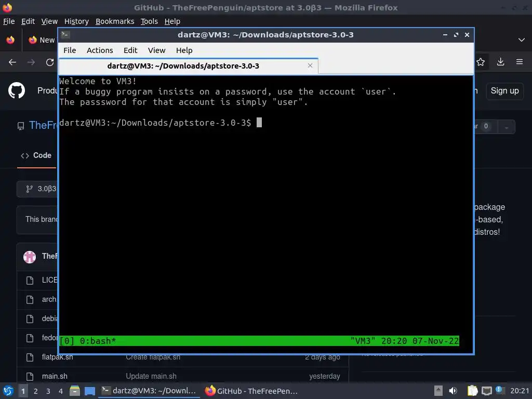The height and width of the screenshot is (399, 532).
Task: Open the Firefox Bookmarks menu
Action: (115, 21)
